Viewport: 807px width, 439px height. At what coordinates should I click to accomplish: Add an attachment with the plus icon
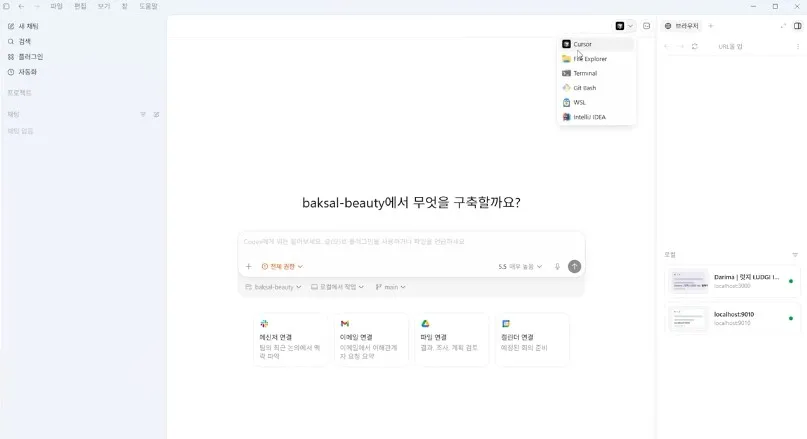pyautogui.click(x=249, y=267)
